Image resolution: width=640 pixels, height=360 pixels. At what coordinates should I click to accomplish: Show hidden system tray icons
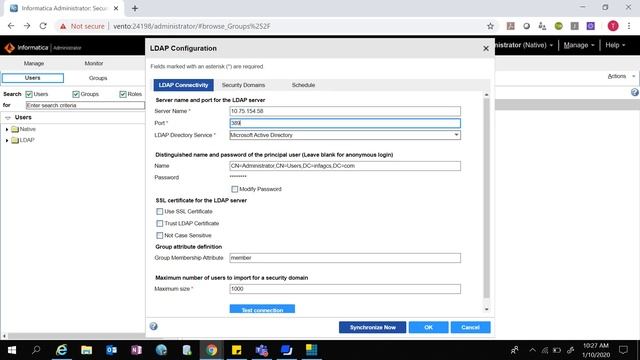(x=532, y=350)
